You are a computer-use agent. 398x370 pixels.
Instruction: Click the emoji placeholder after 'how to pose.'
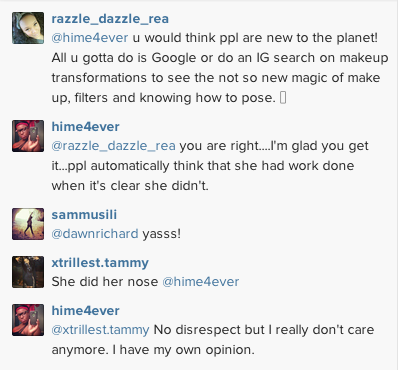pyautogui.click(x=283, y=98)
